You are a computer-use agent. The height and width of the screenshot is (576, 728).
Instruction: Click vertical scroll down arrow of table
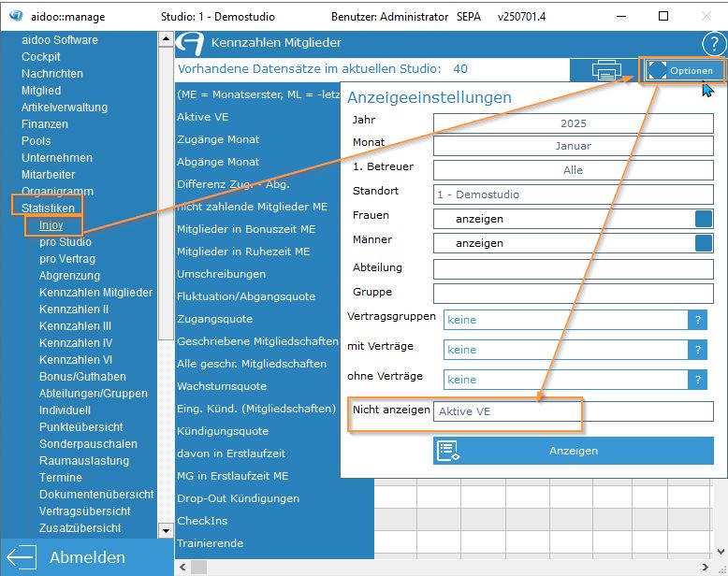[x=721, y=552]
